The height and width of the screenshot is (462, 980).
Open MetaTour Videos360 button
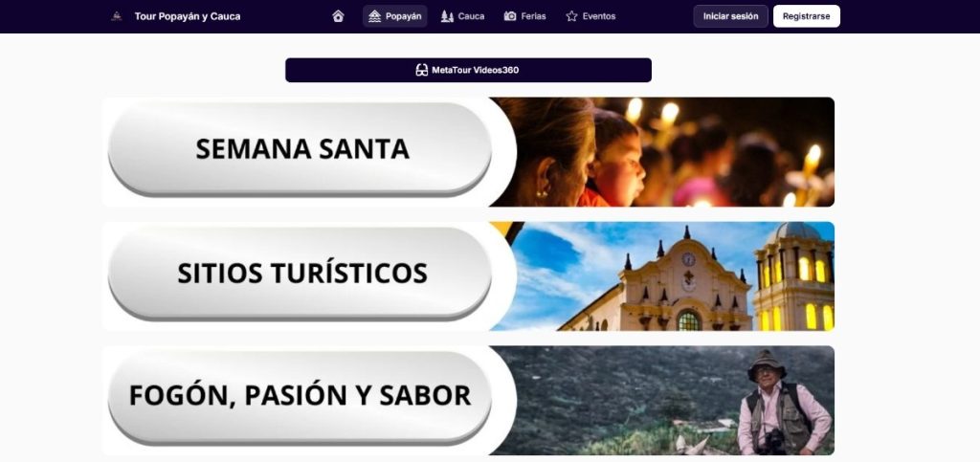click(x=468, y=70)
